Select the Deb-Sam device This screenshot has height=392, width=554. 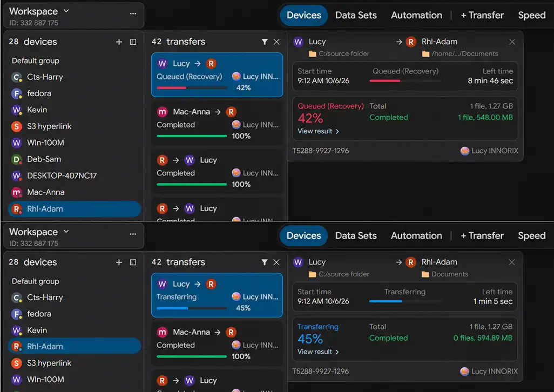click(x=75, y=159)
